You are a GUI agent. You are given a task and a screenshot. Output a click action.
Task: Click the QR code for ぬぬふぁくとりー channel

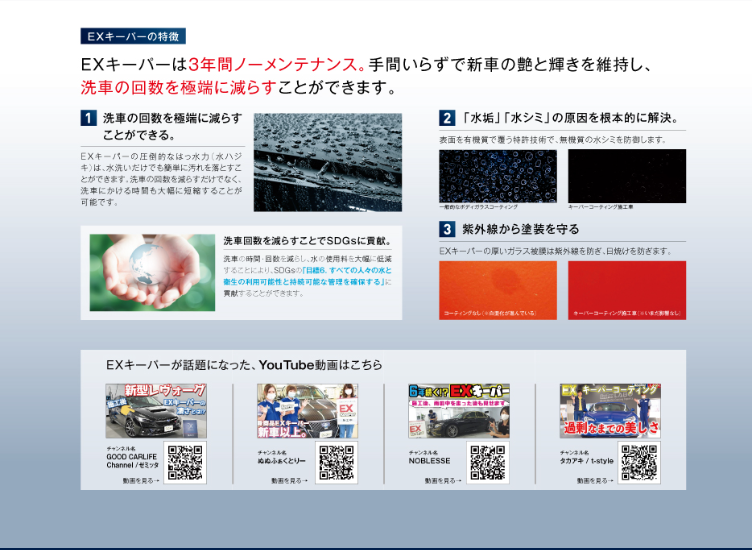coord(336,462)
